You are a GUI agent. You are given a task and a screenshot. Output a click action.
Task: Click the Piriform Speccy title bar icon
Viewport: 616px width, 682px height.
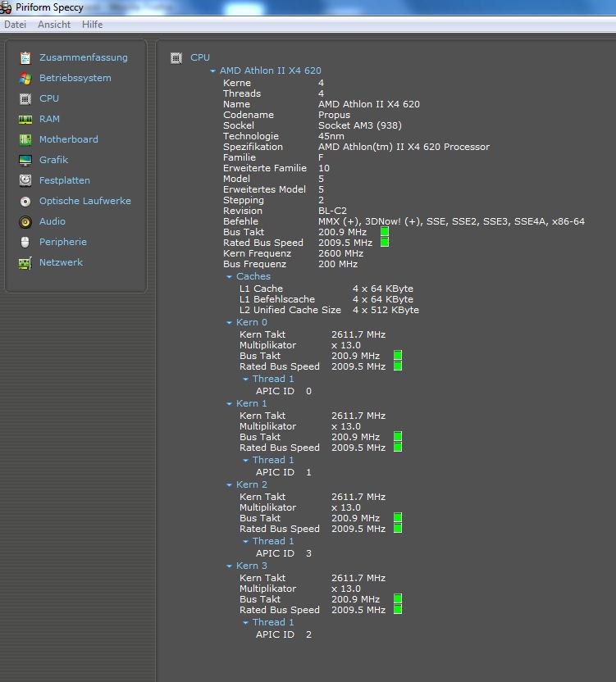tap(6, 7)
